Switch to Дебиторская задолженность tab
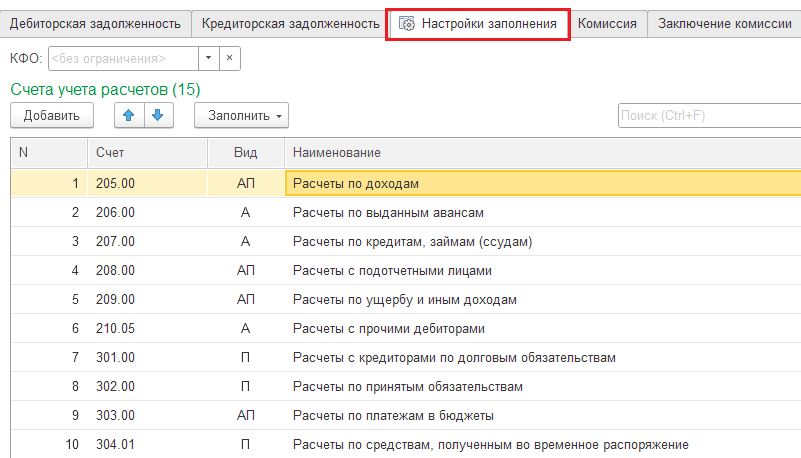 click(x=95, y=23)
